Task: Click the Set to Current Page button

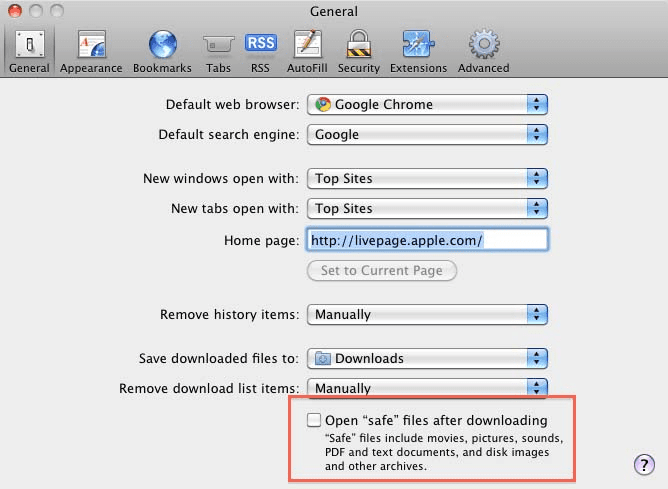Action: pyautogui.click(x=382, y=270)
